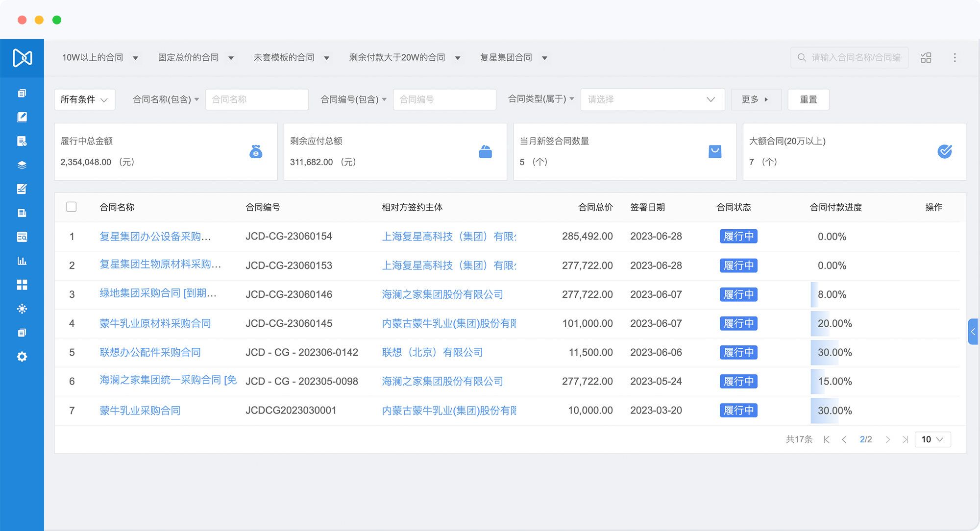Open the 合同类型 请选择 dropdown
Viewport: 980px width, 531px height.
pyautogui.click(x=652, y=99)
